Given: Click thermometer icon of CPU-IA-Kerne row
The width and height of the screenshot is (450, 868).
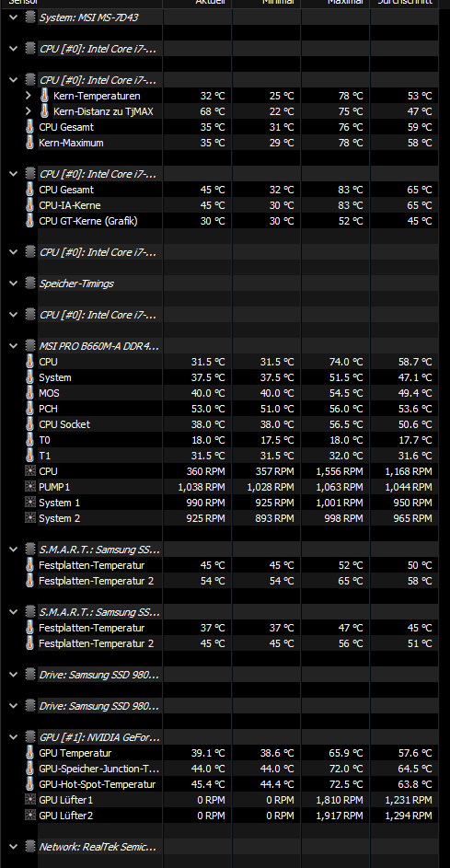Looking at the screenshot, I should tap(29, 205).
